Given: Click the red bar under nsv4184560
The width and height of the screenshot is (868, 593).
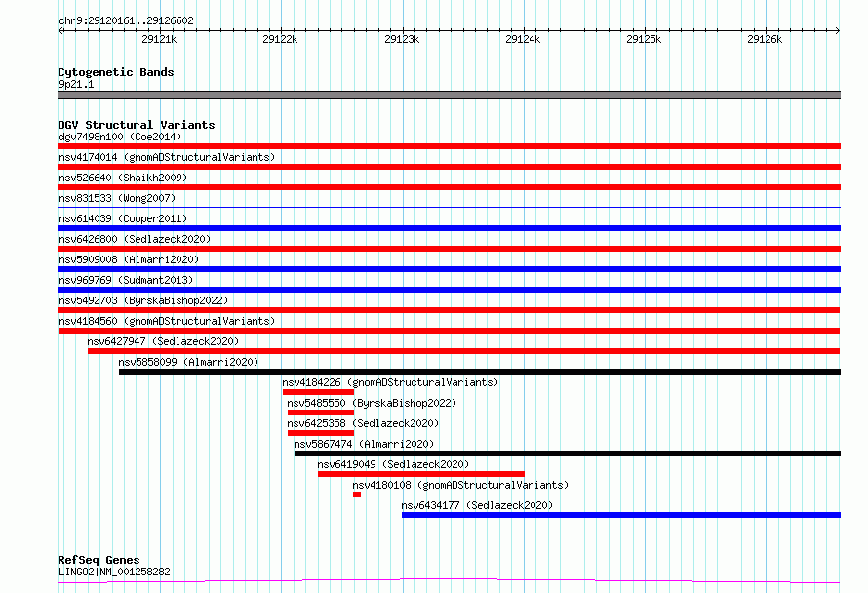Looking at the screenshot, I should pos(449,331).
